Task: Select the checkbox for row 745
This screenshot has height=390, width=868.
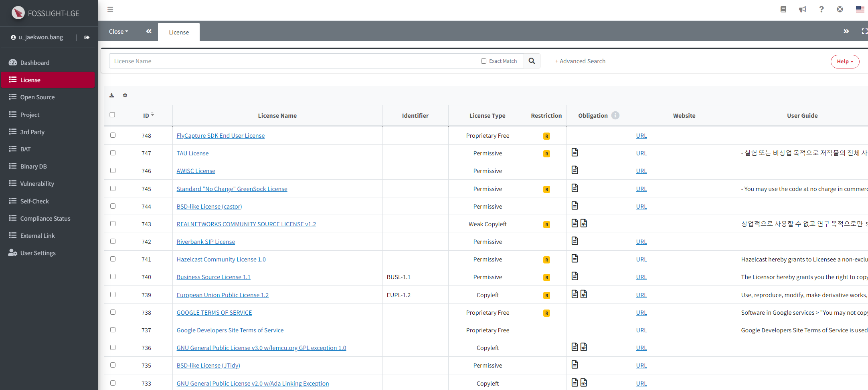Action: click(113, 189)
